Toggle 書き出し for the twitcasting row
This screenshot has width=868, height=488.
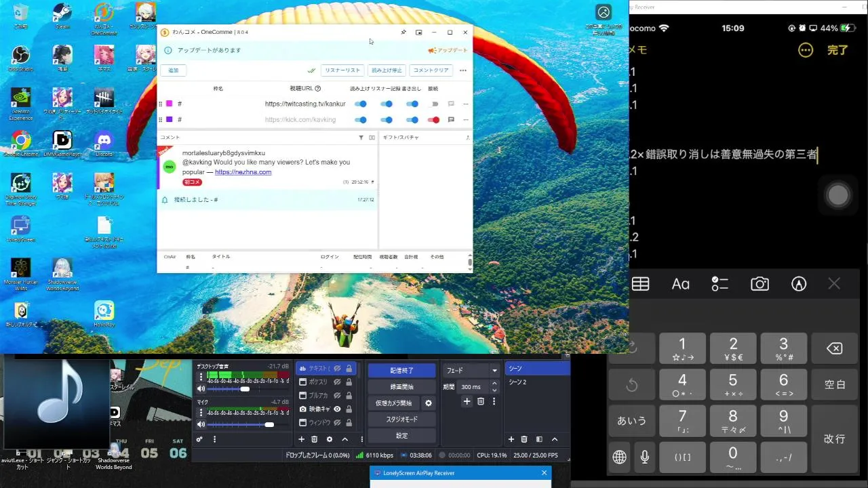click(x=412, y=104)
